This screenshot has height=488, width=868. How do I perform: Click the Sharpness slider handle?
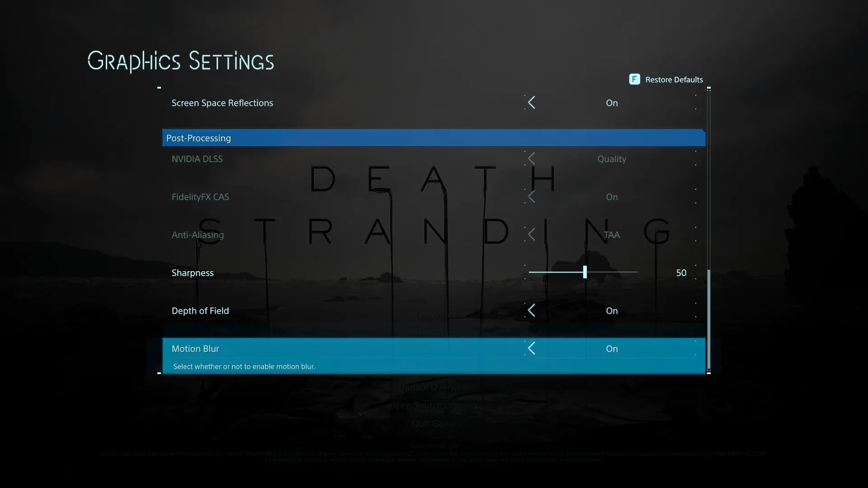click(x=585, y=272)
